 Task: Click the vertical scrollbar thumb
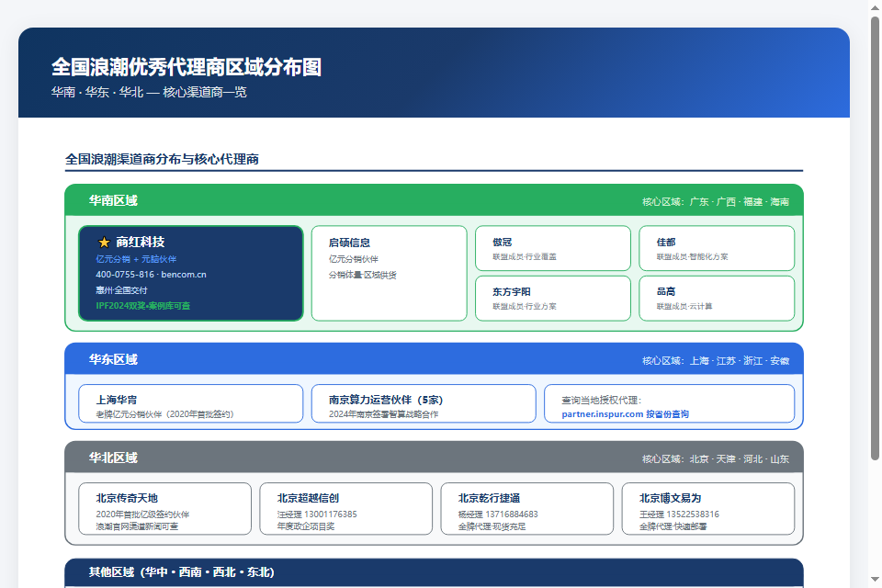(875, 238)
